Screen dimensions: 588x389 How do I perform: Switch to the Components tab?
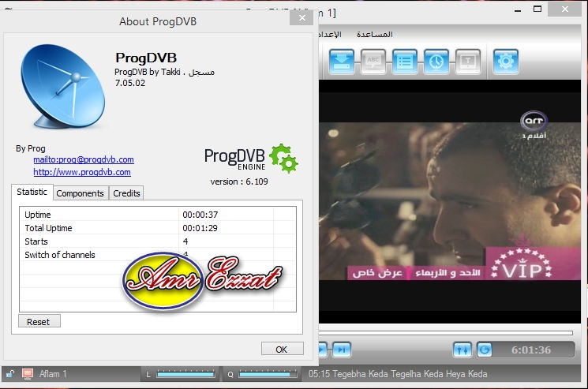click(x=81, y=193)
